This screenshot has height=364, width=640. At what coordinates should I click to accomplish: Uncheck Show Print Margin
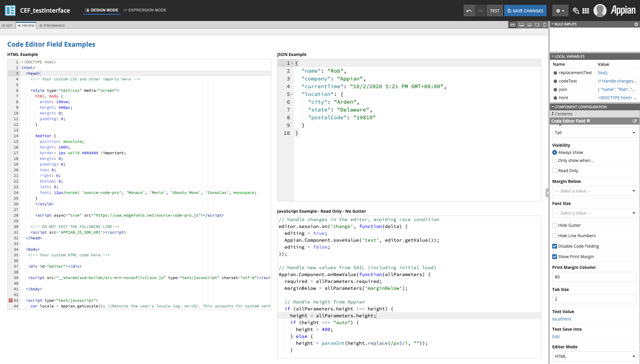tap(554, 257)
